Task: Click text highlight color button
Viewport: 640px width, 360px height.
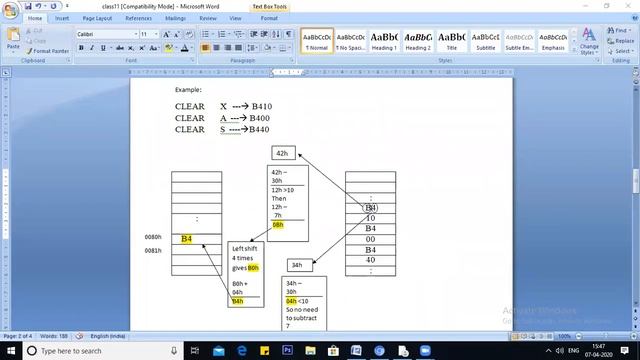Action: (169, 48)
